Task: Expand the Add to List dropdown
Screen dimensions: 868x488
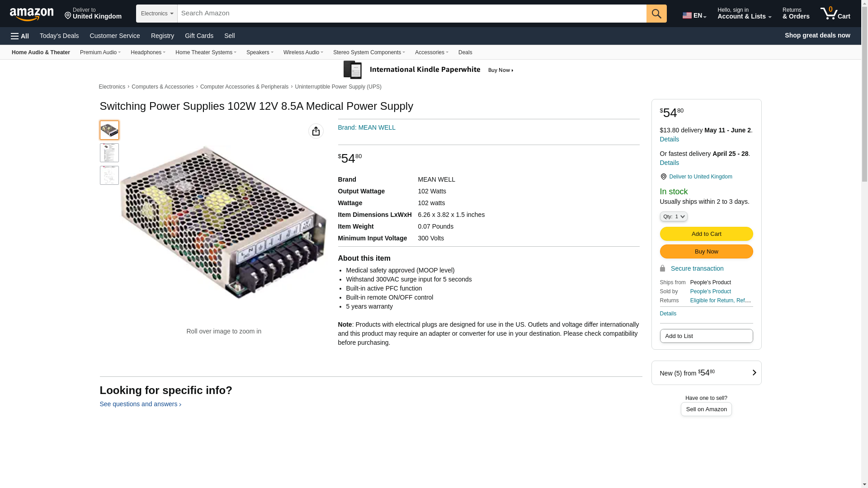Action: 706,336
